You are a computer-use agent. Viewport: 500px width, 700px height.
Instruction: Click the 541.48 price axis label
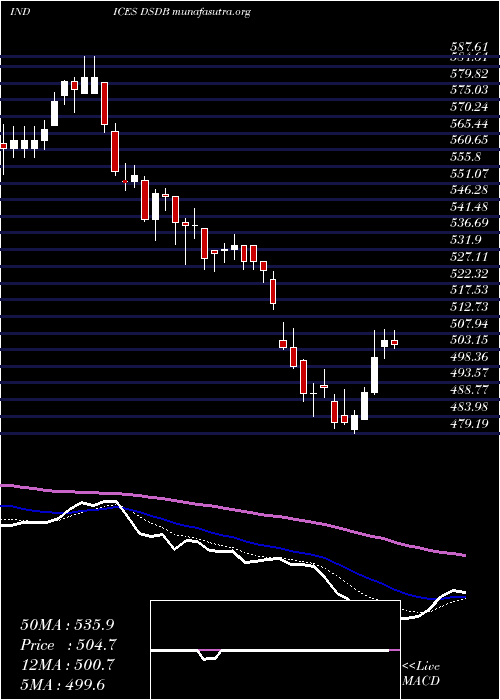[469, 207]
